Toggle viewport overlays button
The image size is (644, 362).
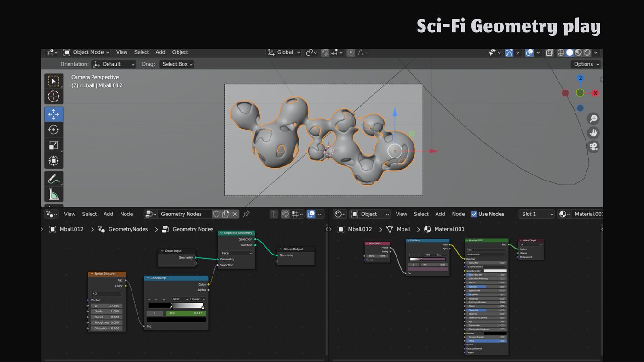(x=529, y=52)
